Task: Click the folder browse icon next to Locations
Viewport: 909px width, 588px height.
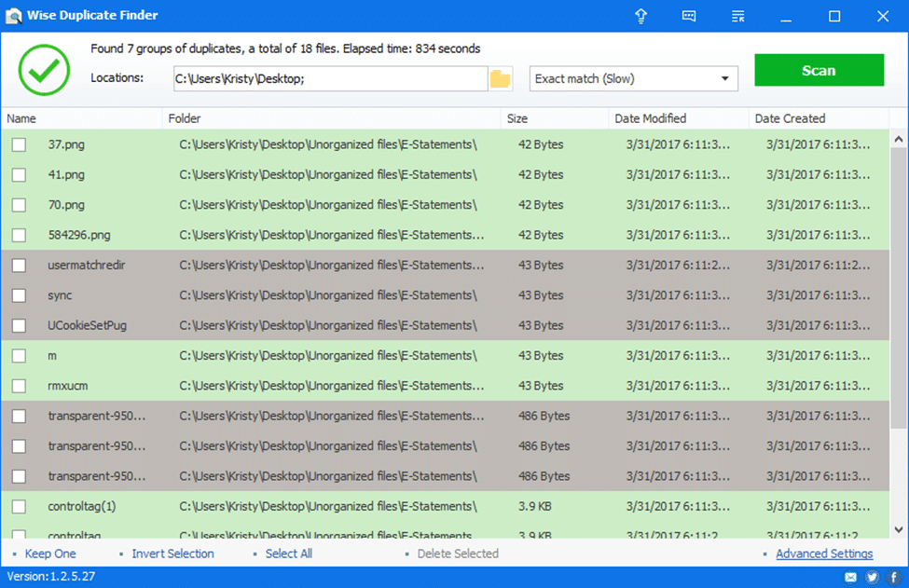Action: [501, 79]
